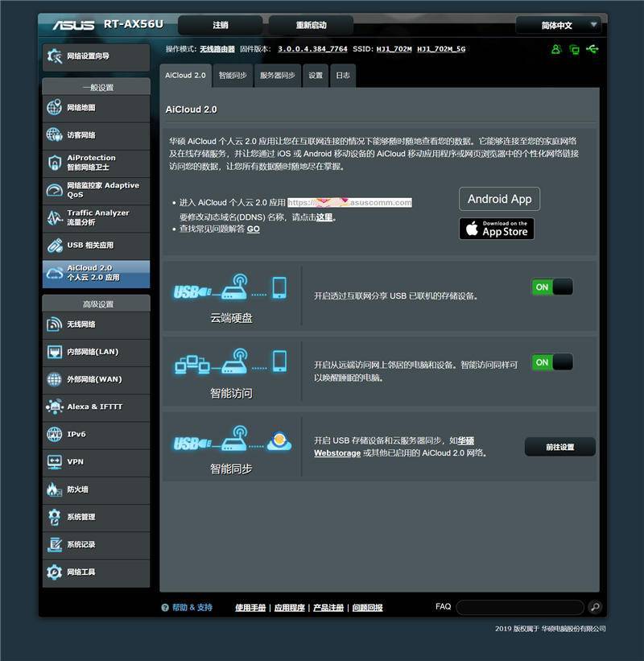
Task: Click the GO FAQ link
Action: (x=254, y=229)
